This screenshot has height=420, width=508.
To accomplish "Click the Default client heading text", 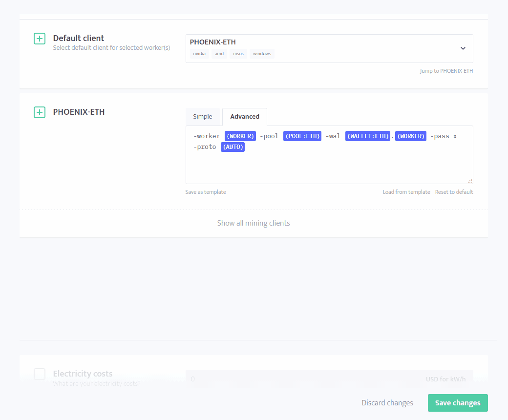I will (79, 38).
